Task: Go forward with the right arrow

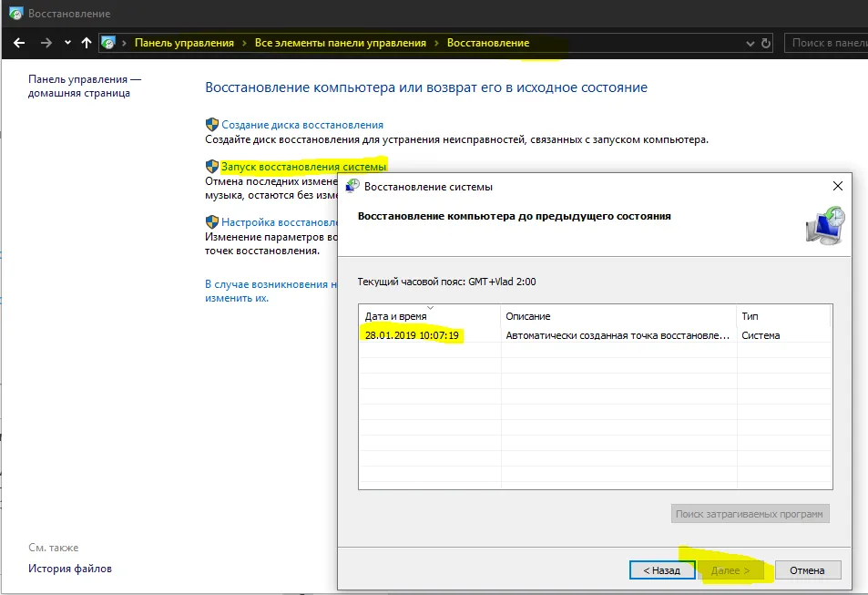Action: coord(46,43)
